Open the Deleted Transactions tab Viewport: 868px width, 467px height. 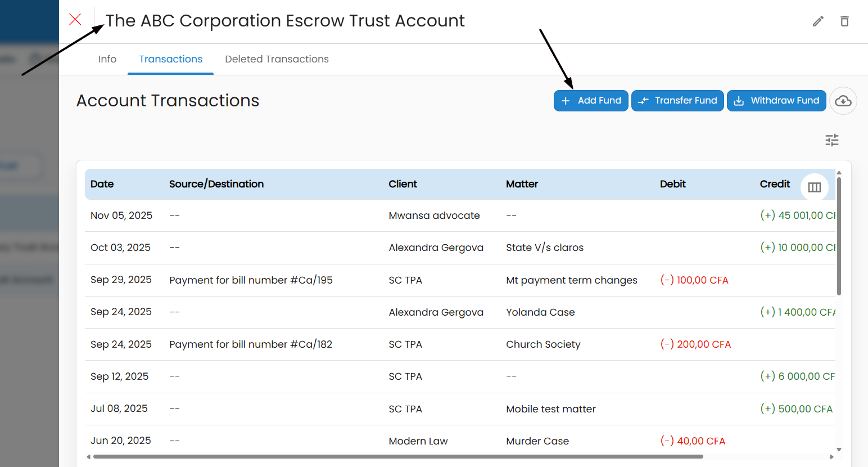click(x=277, y=59)
